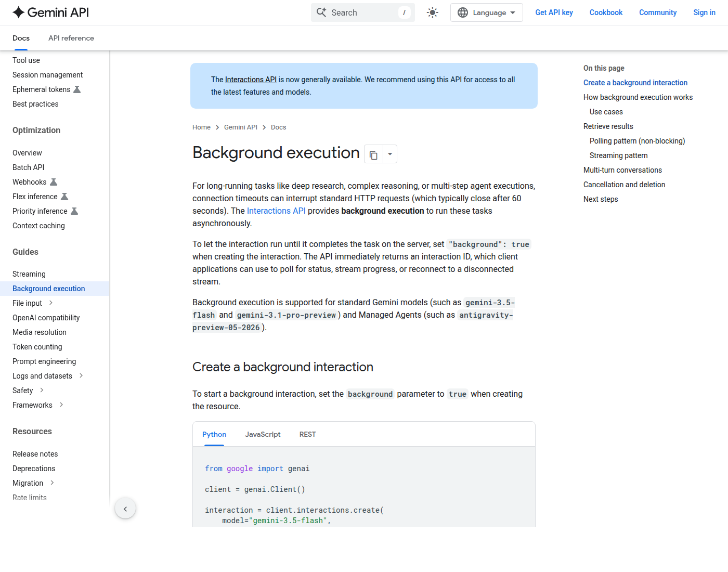
Task: Jump to Create a background interaction
Action: point(635,83)
